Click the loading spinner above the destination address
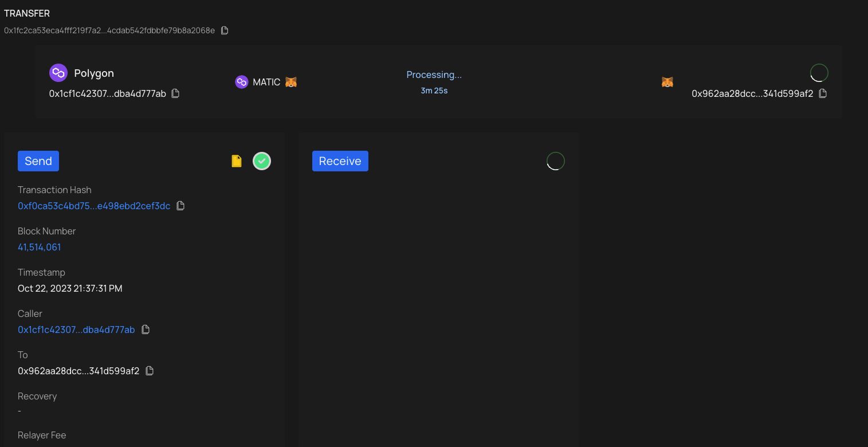 tap(819, 73)
